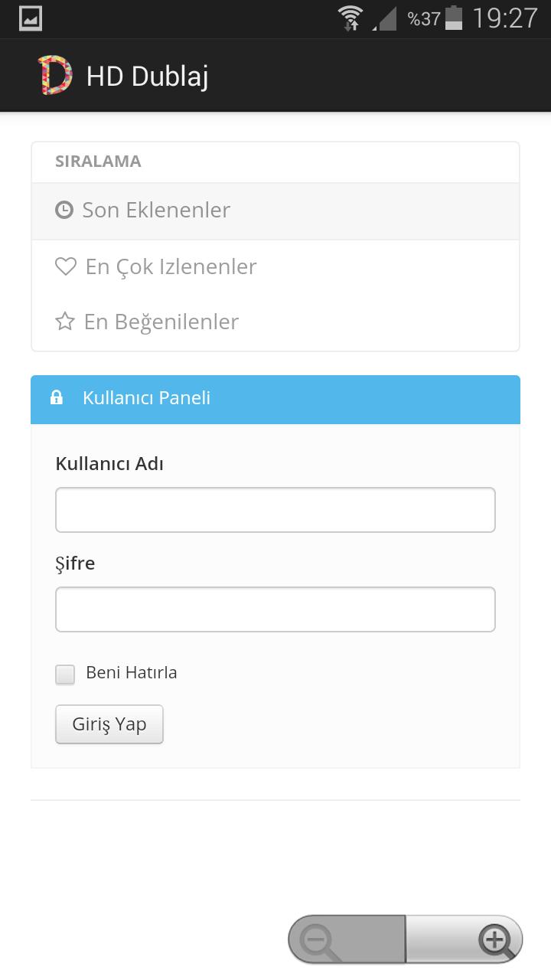Select Son Eklenenler sorting option

point(156,211)
